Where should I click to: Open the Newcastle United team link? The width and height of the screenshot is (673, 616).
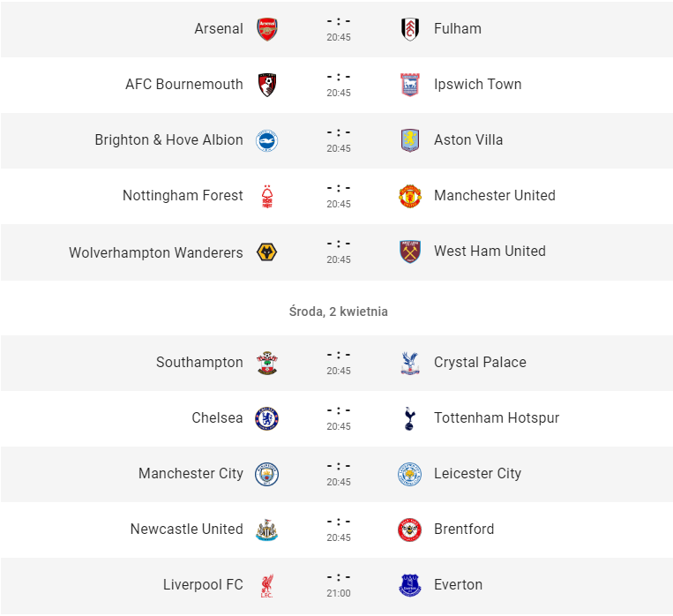tap(187, 529)
